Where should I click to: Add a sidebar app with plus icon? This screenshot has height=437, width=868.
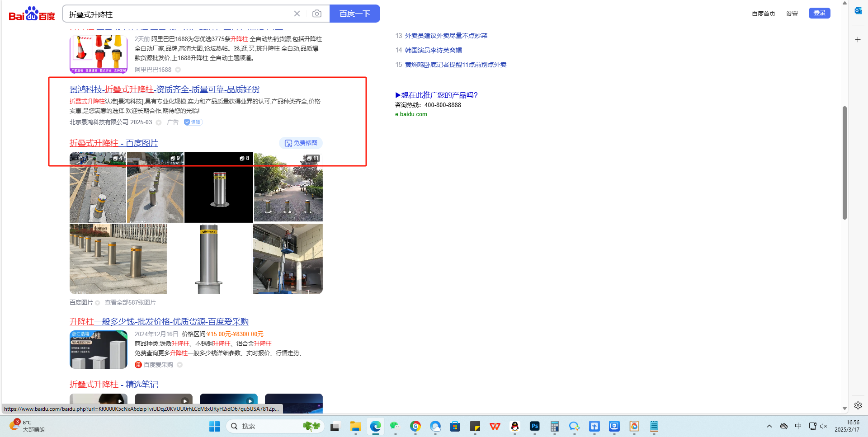[858, 40]
